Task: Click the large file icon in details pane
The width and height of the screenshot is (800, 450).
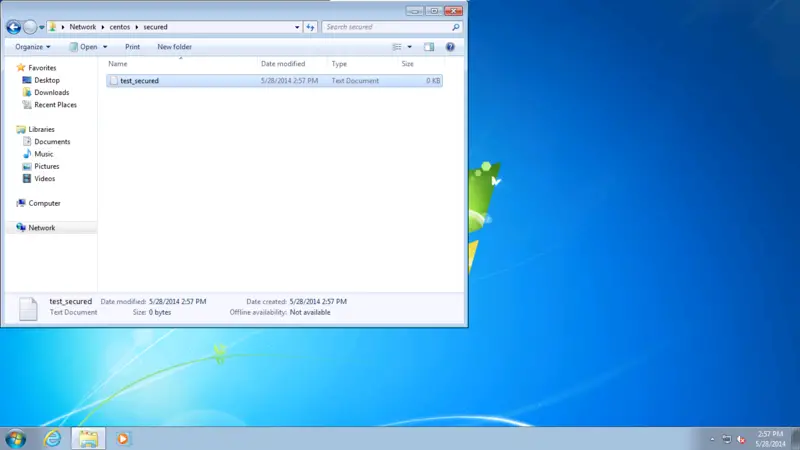Action: (x=28, y=308)
